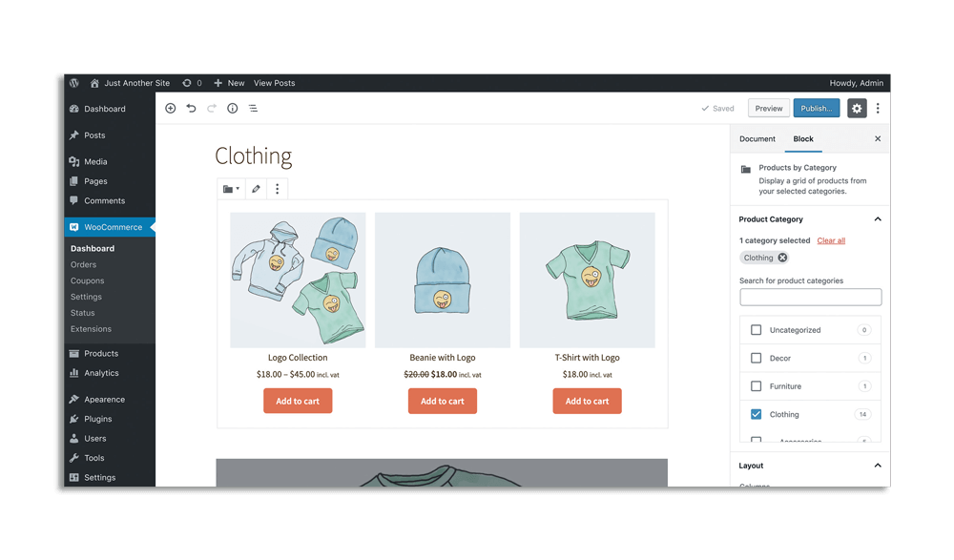Open the block navigation list icon
Viewport: 954px width, 560px height.
coord(253,109)
